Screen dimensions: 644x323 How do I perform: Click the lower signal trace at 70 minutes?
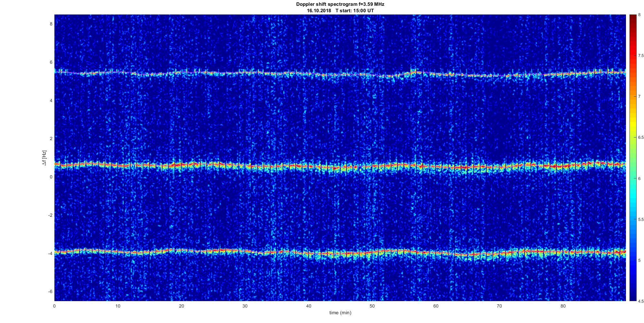pos(499,253)
